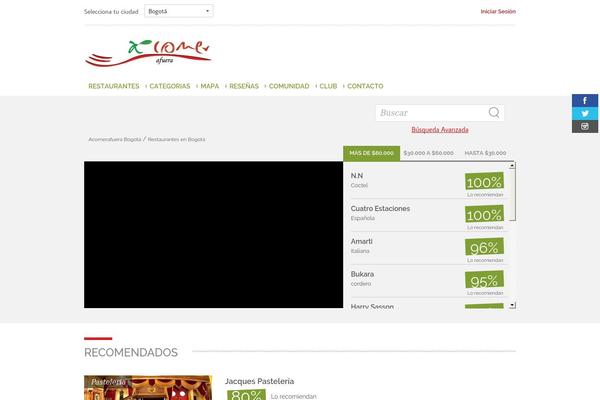Open the Club menu item
This screenshot has width=600, height=400.
[328, 86]
